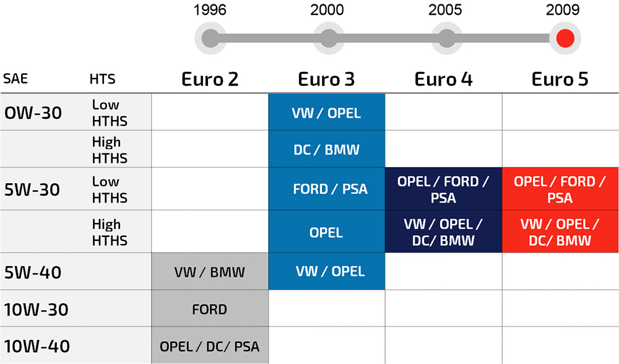Select navy VW / OPEL / DC/ BMW cell
This screenshot has height=364, width=619.
(x=443, y=232)
